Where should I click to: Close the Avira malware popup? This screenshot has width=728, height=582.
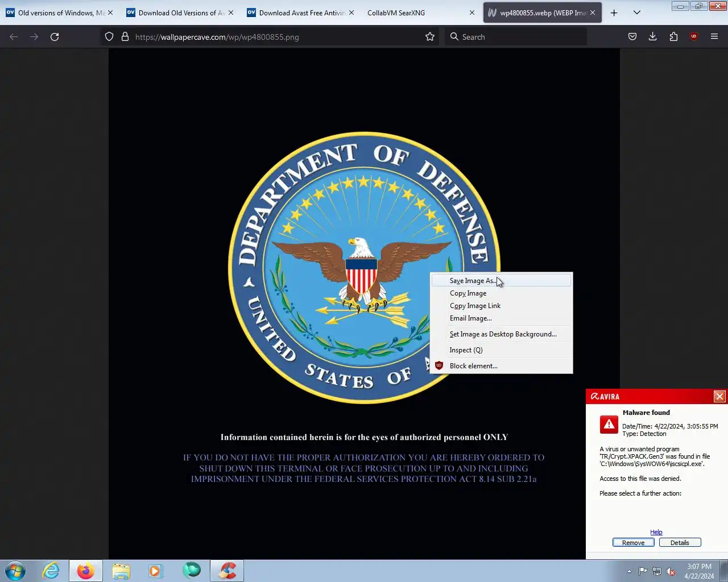pos(719,397)
